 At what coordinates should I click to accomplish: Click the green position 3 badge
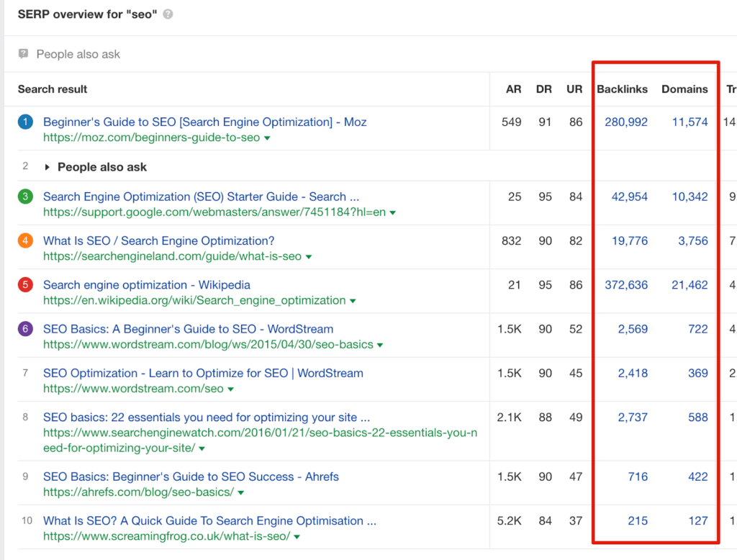25,197
